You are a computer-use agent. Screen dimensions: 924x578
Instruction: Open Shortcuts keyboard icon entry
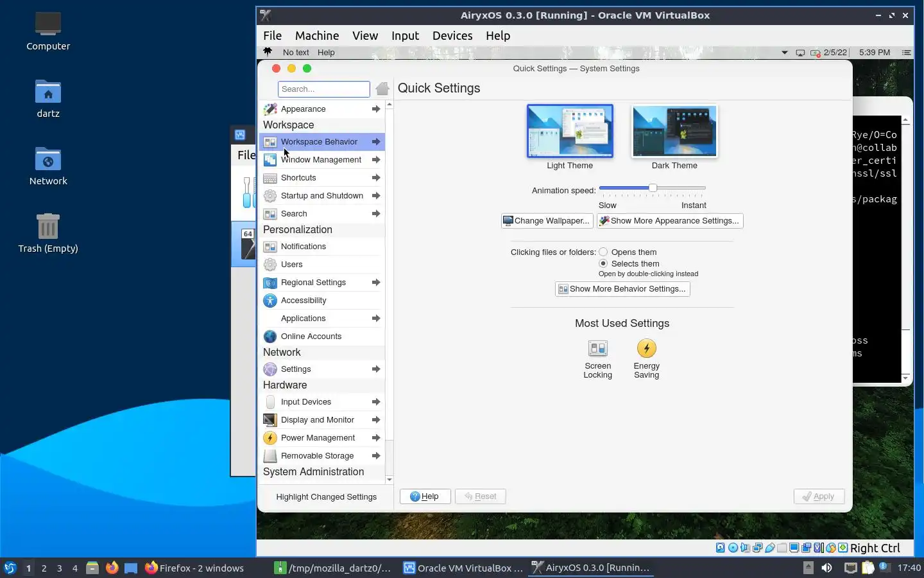(x=270, y=178)
